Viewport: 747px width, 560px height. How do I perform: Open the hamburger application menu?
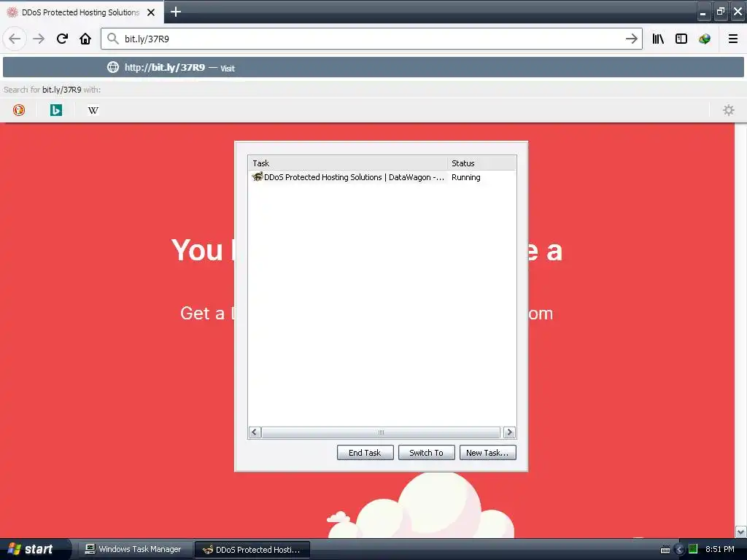[x=733, y=39]
